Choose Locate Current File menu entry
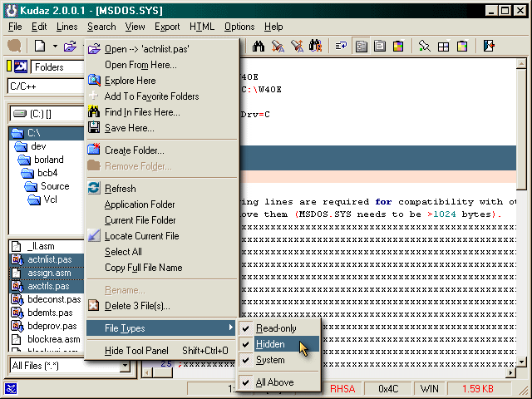This screenshot has width=532, height=399. pos(161,236)
